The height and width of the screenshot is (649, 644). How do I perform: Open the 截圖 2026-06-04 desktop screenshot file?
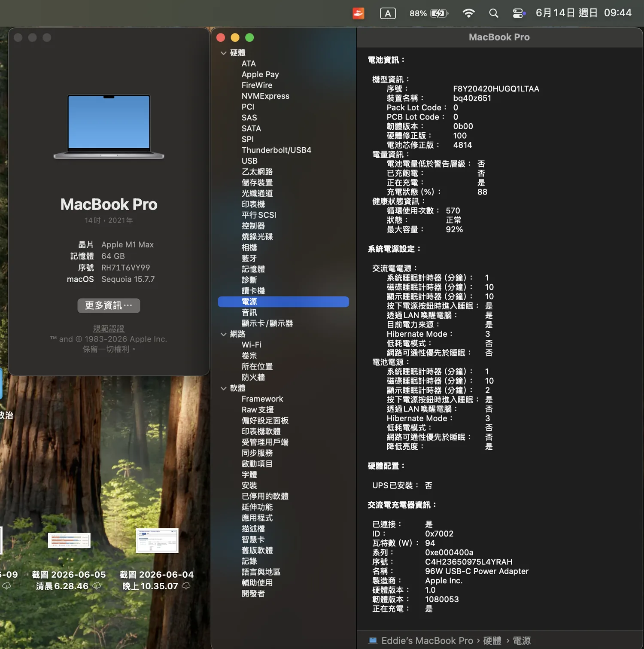click(157, 541)
